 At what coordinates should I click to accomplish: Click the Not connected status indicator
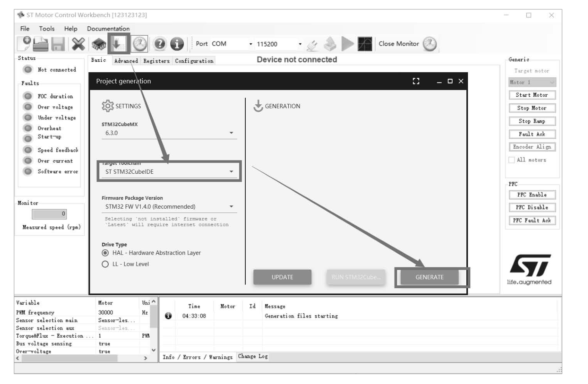(x=28, y=70)
